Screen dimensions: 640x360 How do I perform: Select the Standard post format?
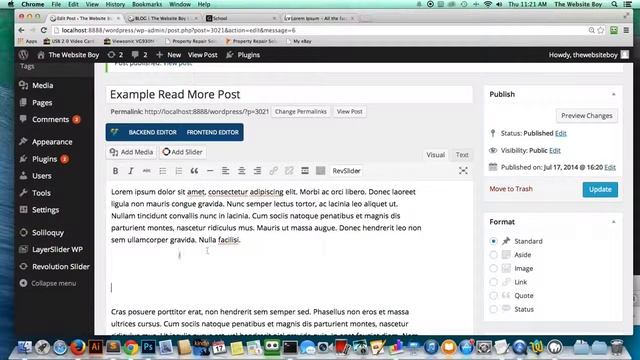[493, 241]
